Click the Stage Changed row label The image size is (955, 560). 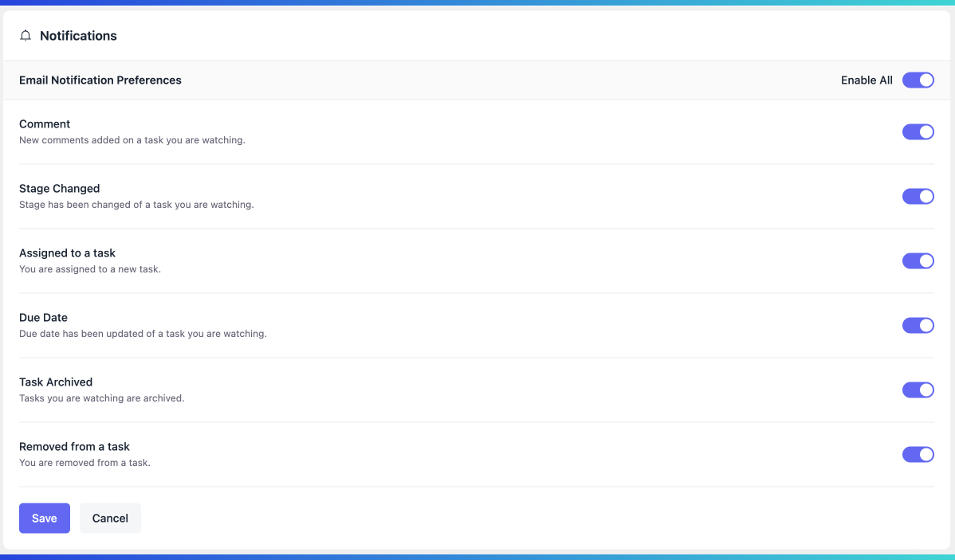coord(59,188)
